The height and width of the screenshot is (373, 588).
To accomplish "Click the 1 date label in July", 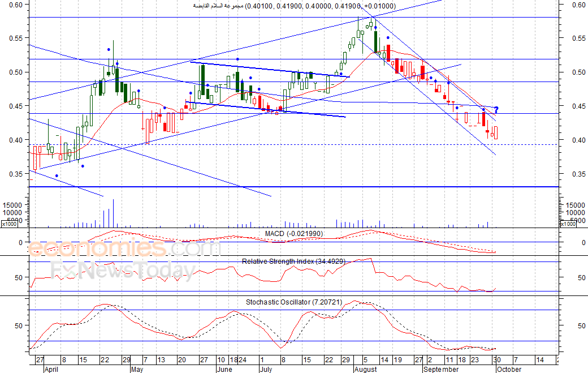I will (262, 360).
